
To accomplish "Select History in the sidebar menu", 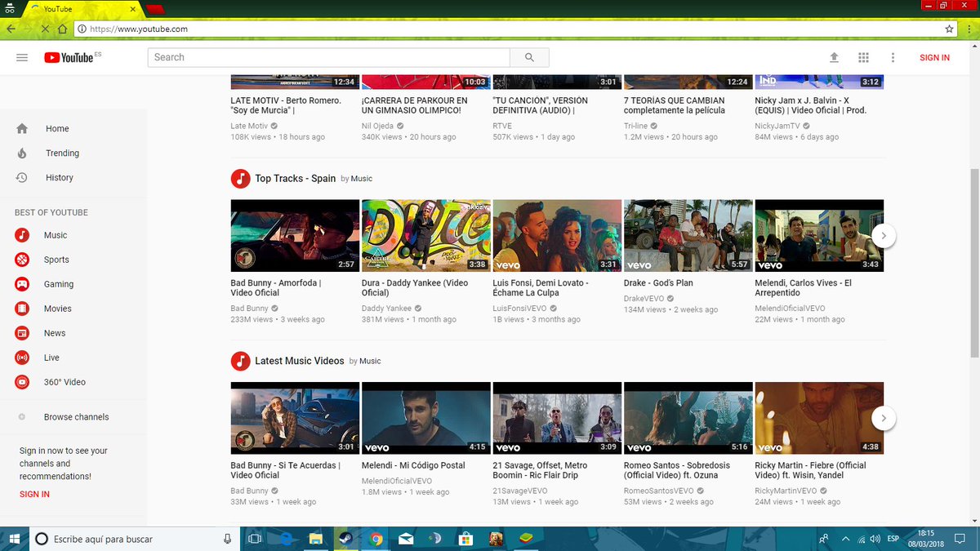I will point(60,177).
